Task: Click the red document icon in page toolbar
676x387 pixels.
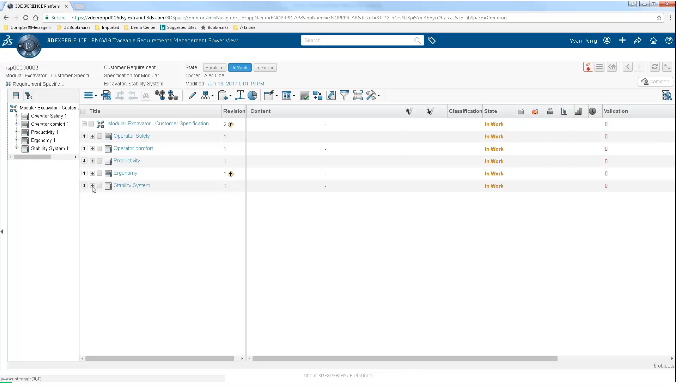Action: tap(587, 67)
